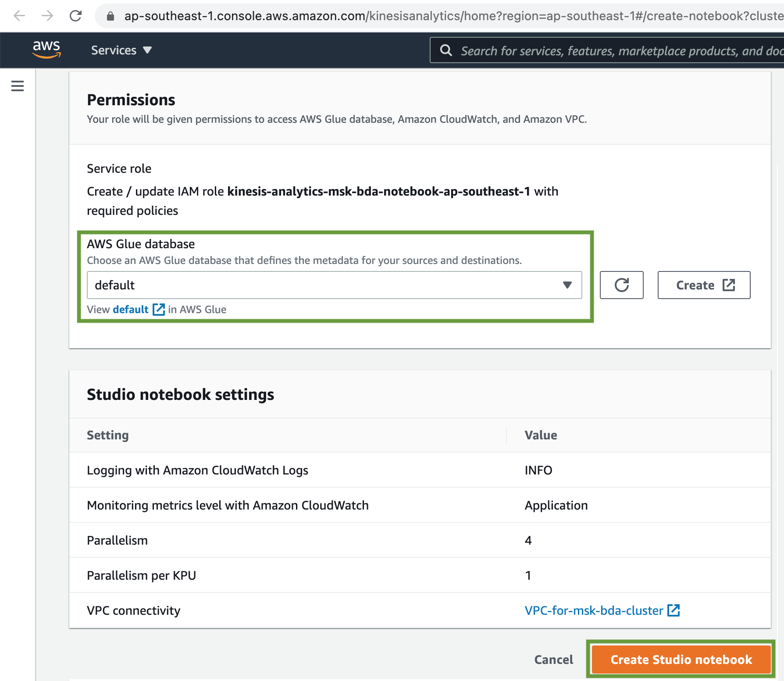Click Create Studio notebook
Image resolution: width=784 pixels, height=681 pixels.
tap(681, 660)
